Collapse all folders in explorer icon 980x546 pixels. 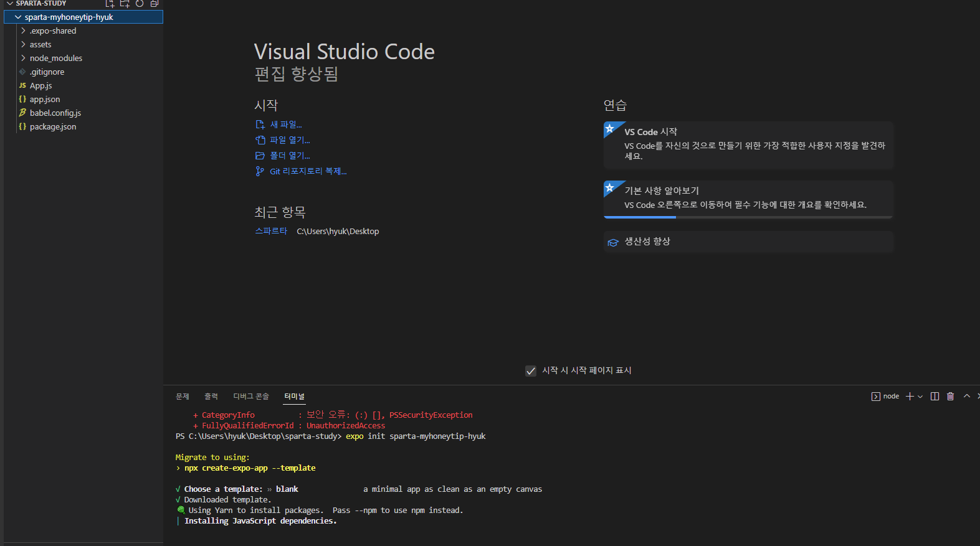[x=154, y=3]
